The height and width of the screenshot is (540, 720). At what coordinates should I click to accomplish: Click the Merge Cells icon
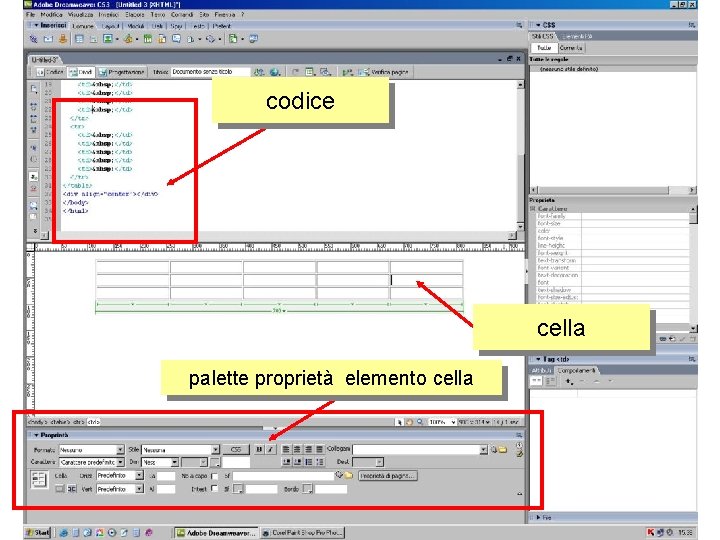tap(60, 489)
